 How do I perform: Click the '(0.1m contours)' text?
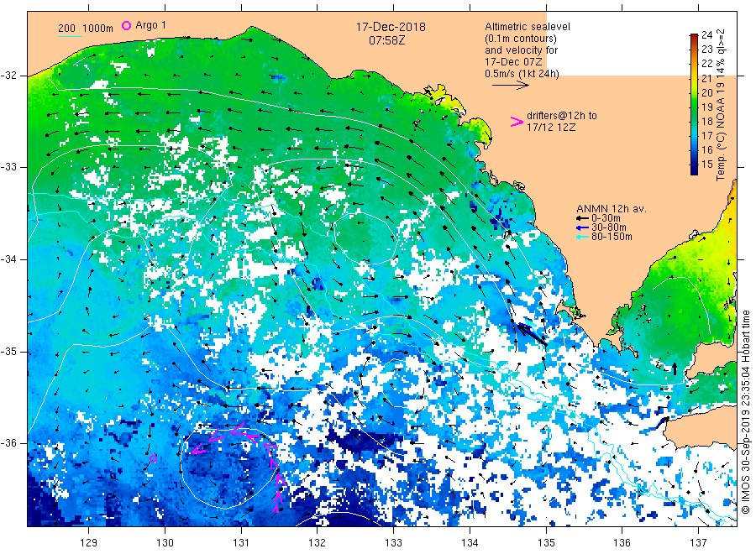520,39
